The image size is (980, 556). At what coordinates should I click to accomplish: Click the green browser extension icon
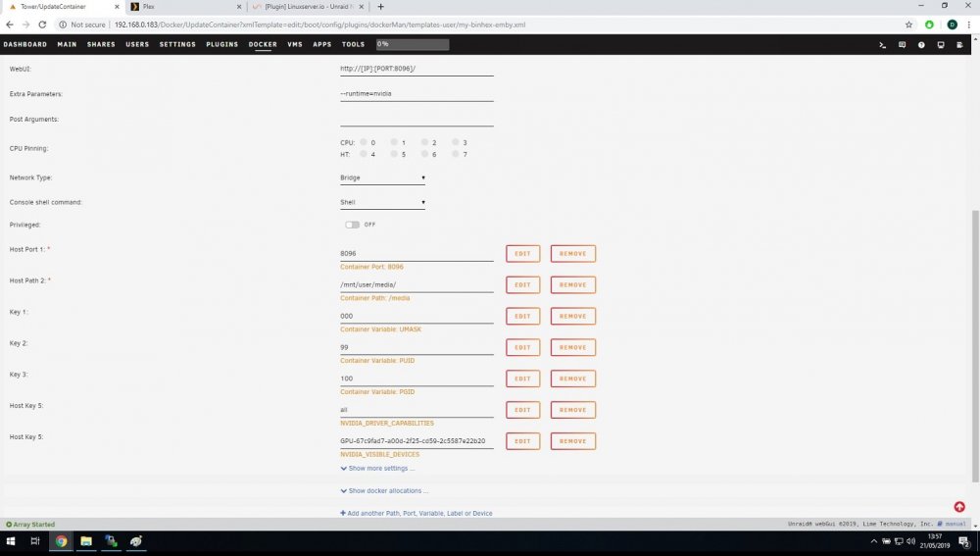coord(929,25)
